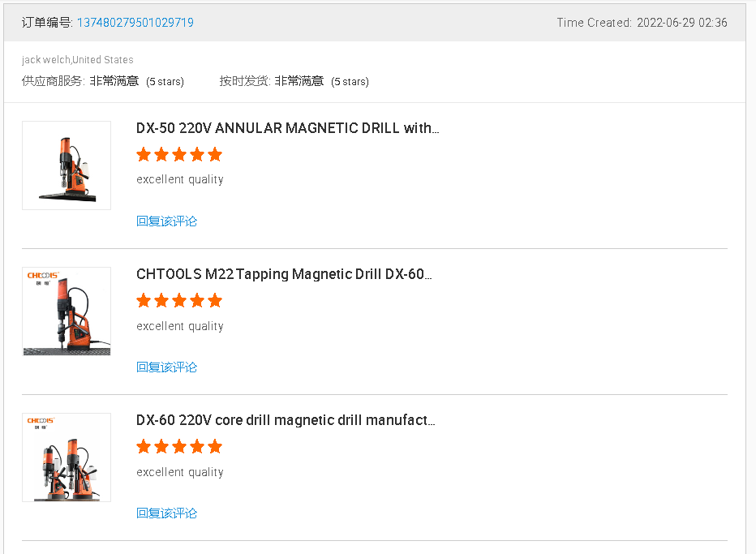The width and height of the screenshot is (756, 554).
Task: Click the 按时发货 rating text
Action: 294,81
